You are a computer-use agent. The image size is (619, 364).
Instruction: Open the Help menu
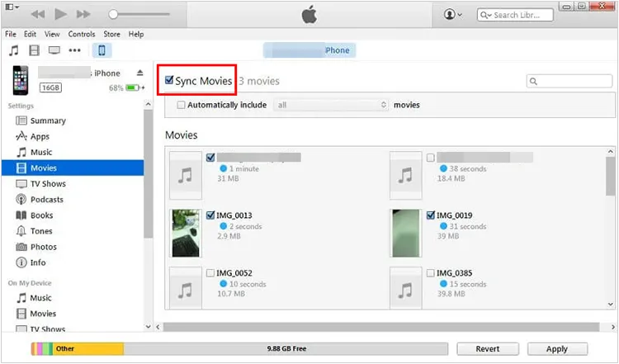click(x=136, y=34)
